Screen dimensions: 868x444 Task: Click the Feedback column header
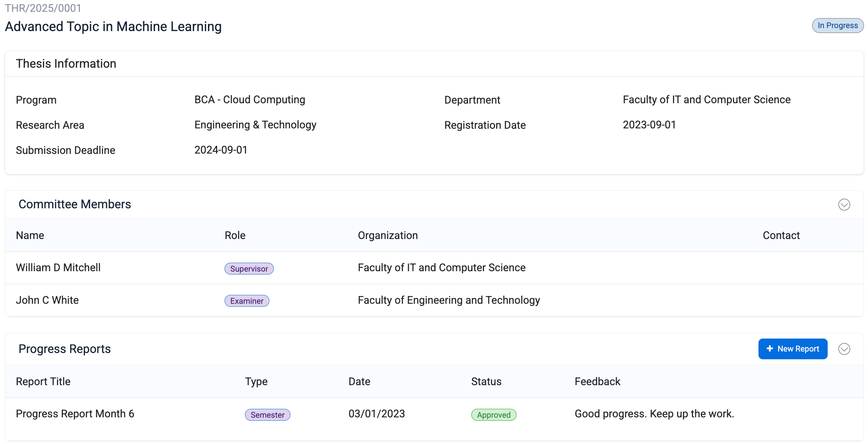[597, 381]
